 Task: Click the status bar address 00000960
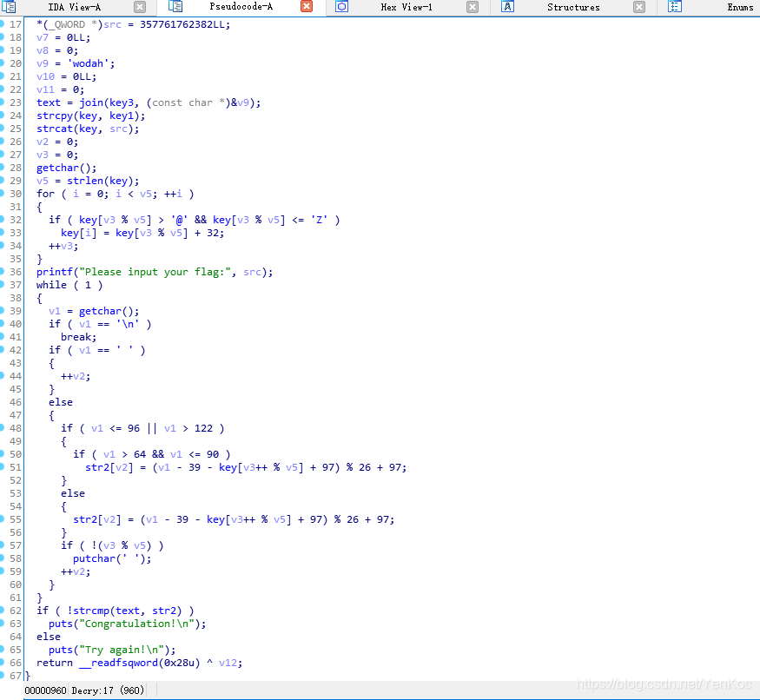tap(45, 690)
